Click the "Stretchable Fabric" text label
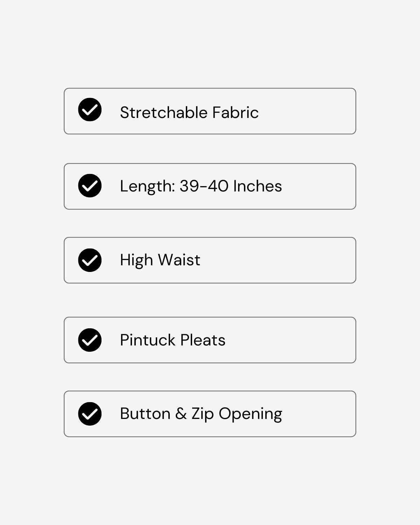The width and height of the screenshot is (420, 525). coord(189,112)
